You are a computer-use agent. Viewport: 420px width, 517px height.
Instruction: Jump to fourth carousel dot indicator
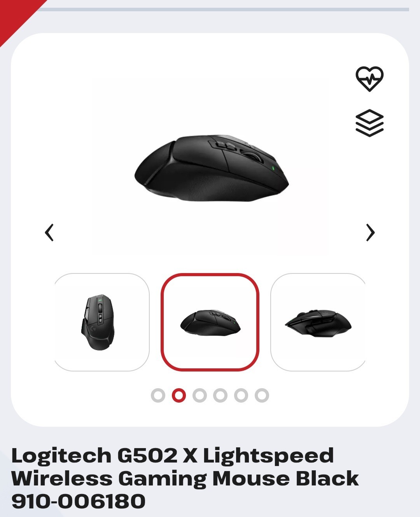point(220,395)
